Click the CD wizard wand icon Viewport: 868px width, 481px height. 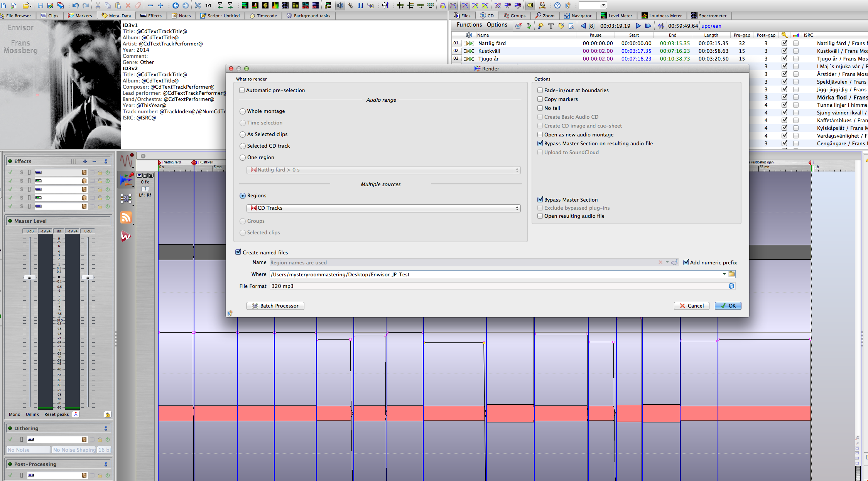540,26
